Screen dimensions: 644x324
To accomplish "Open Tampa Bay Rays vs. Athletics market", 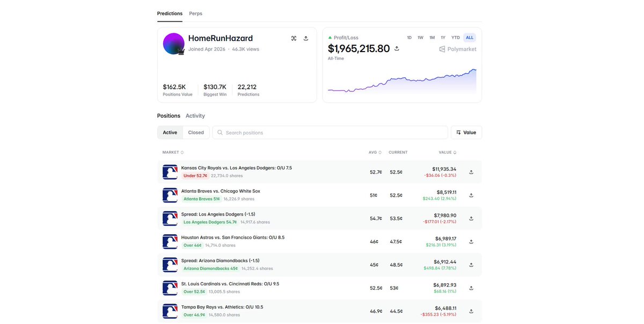I will point(222,307).
